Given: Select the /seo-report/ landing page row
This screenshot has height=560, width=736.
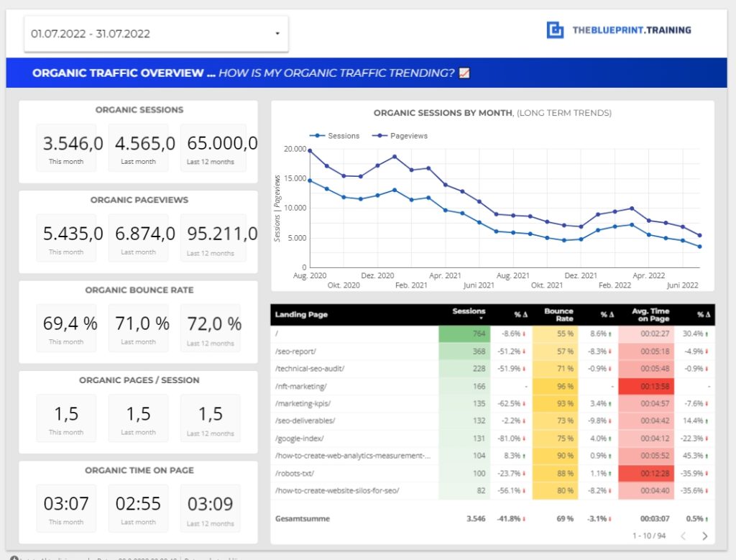Looking at the screenshot, I should click(x=492, y=351).
